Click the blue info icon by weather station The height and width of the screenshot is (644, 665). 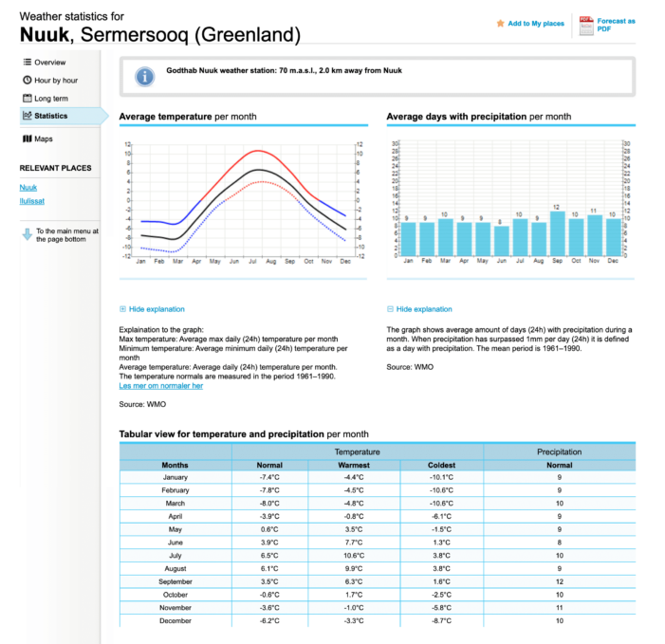(x=143, y=76)
